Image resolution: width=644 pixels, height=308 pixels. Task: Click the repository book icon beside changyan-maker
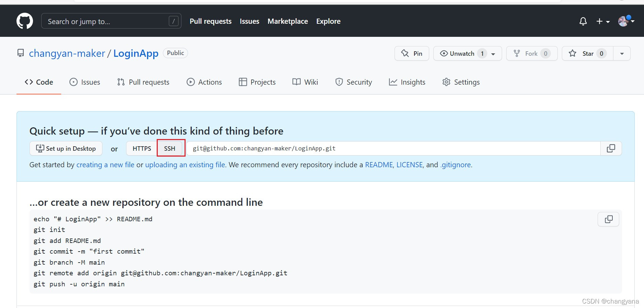(21, 53)
